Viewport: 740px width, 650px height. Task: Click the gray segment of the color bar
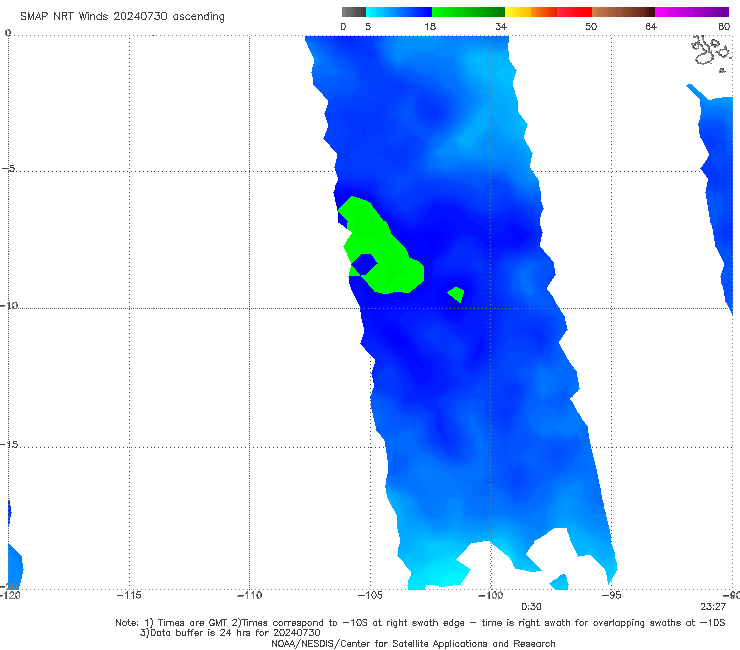tap(353, 12)
